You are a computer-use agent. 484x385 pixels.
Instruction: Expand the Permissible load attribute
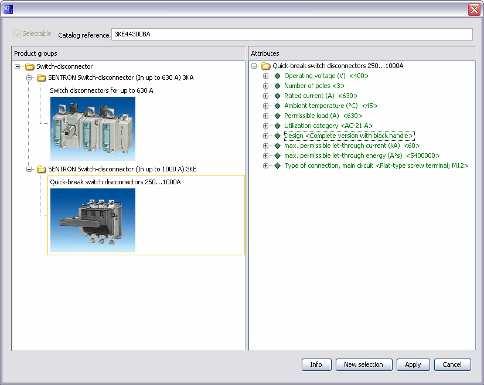(x=266, y=116)
